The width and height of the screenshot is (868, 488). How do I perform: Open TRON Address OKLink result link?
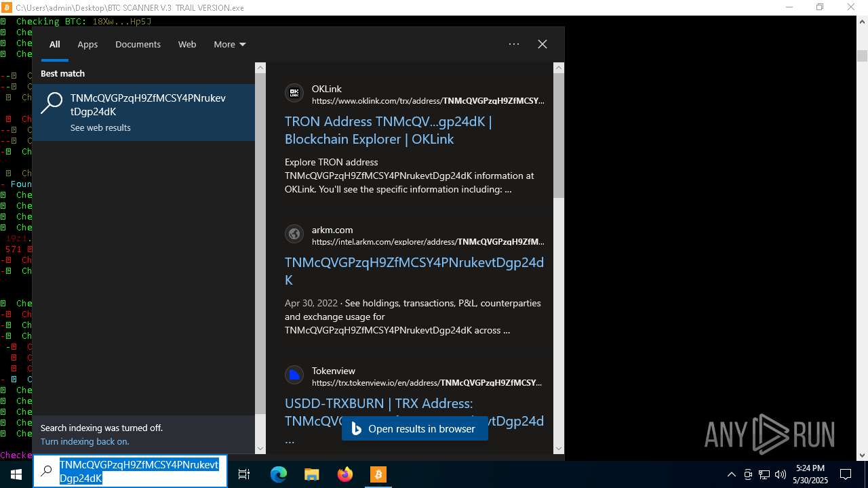(x=388, y=130)
